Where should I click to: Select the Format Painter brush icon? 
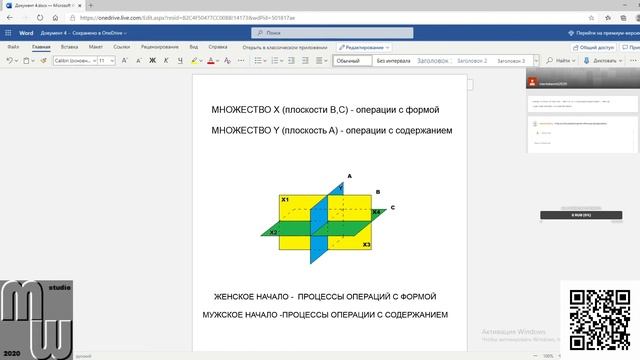point(43,60)
